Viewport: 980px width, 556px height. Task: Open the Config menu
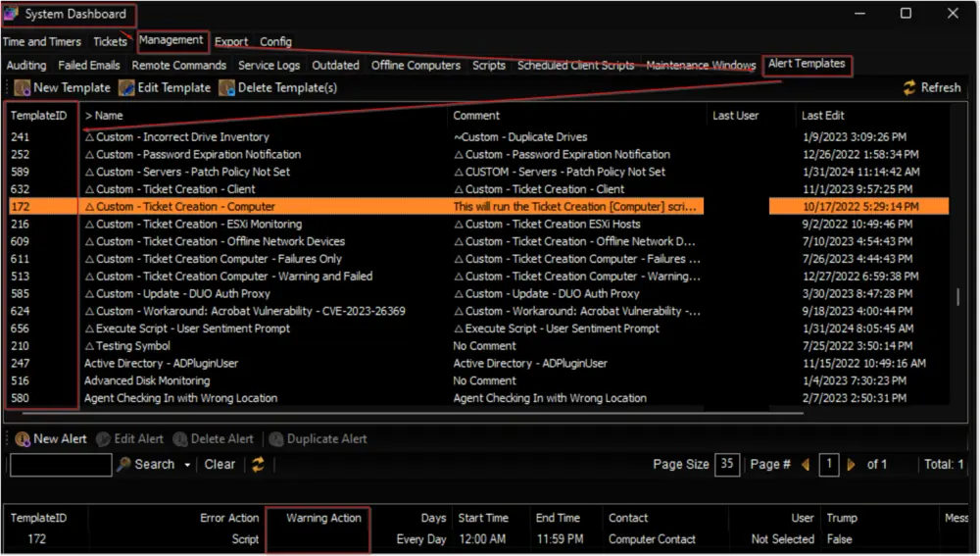275,42
